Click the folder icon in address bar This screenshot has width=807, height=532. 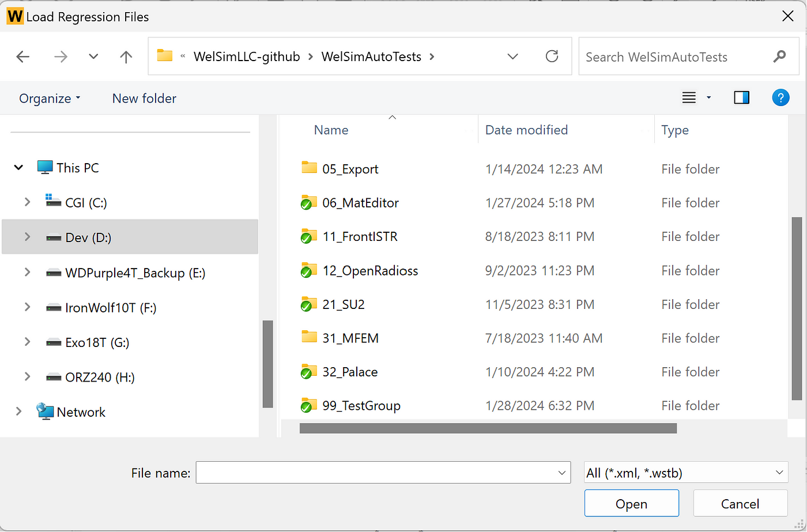pyautogui.click(x=165, y=56)
